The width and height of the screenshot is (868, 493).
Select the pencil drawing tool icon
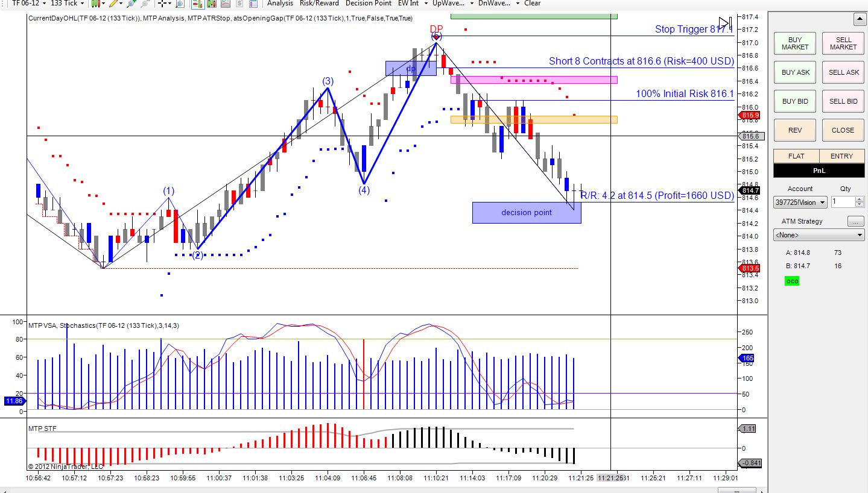[x=113, y=3]
